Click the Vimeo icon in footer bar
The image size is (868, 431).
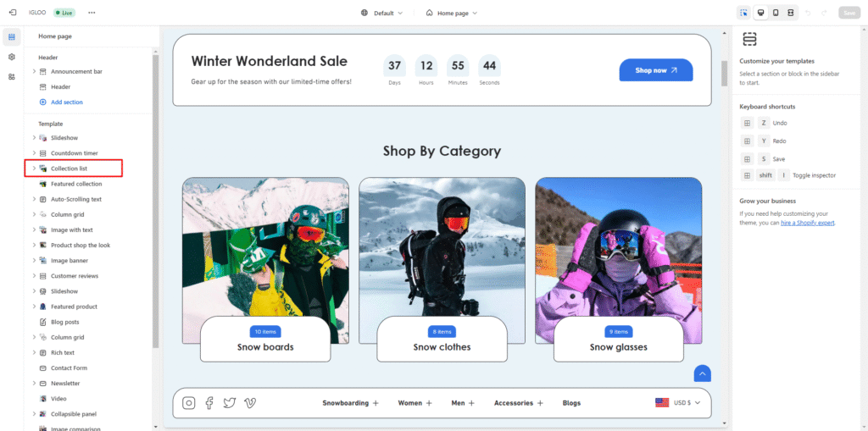(x=250, y=403)
